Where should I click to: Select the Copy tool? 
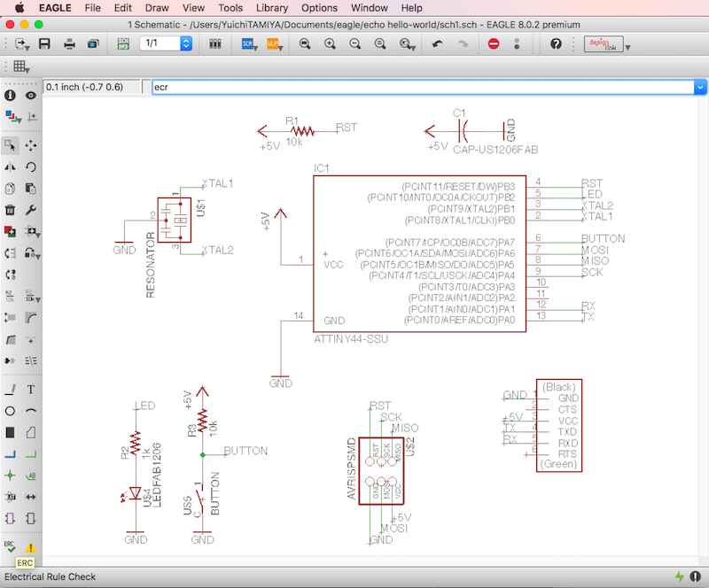(x=10, y=189)
